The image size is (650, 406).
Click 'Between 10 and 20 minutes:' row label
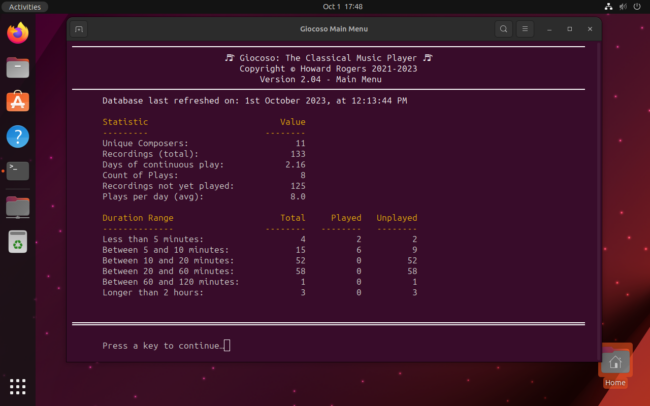click(x=168, y=260)
